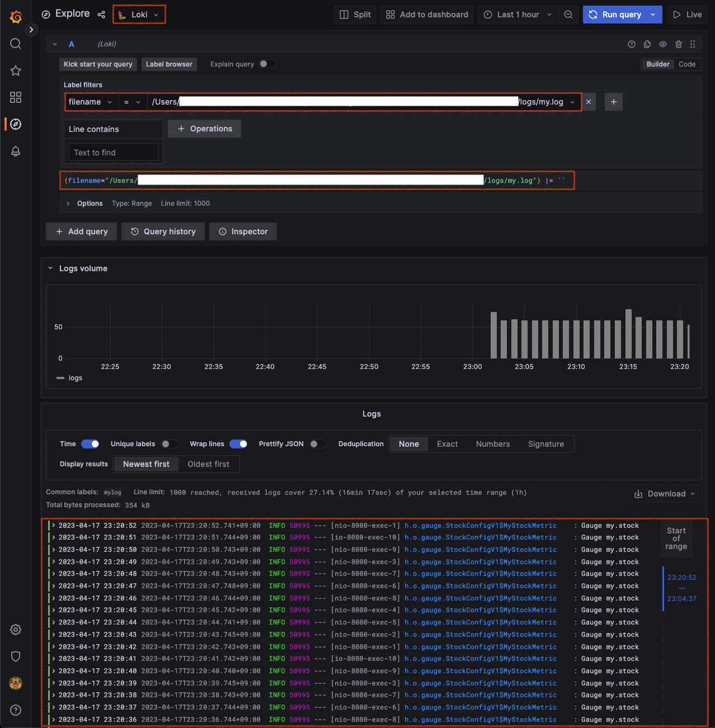Open the Loki data source picker
This screenshot has width=715, height=728.
(x=139, y=15)
